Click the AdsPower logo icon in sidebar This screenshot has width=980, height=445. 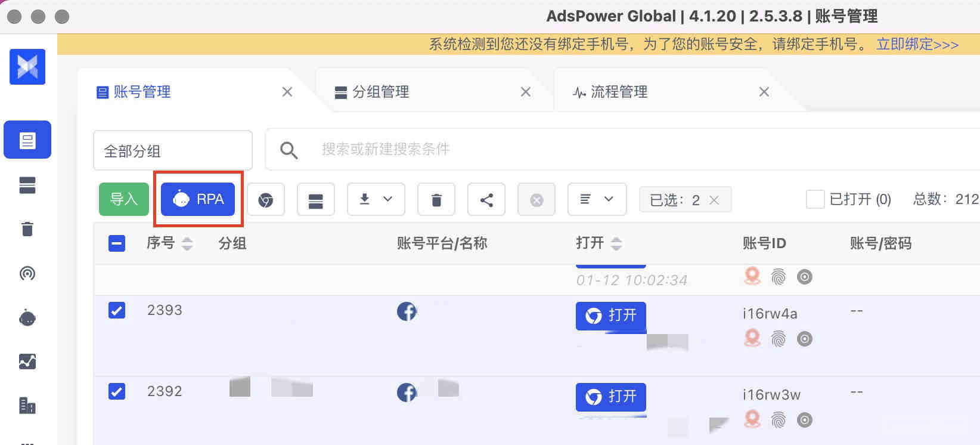pyautogui.click(x=27, y=67)
